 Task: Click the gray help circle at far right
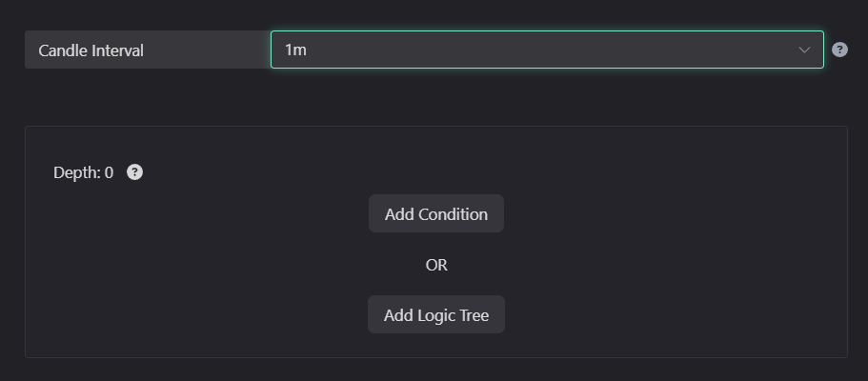click(x=839, y=50)
